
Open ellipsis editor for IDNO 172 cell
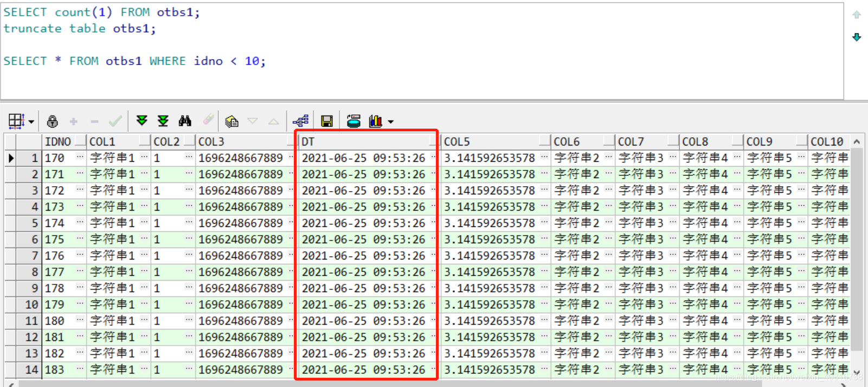81,190
